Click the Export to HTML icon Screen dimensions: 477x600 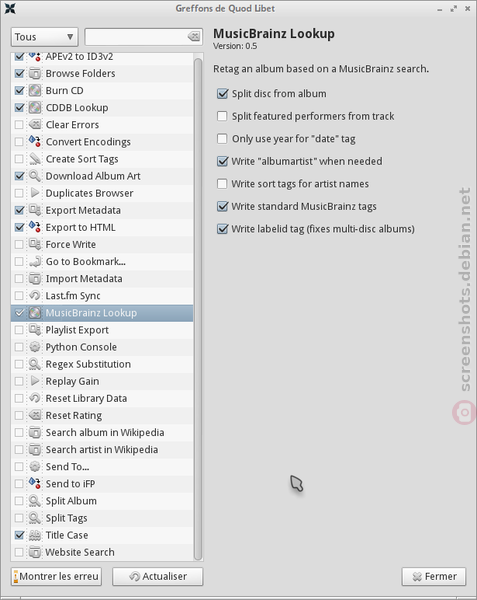click(35, 227)
